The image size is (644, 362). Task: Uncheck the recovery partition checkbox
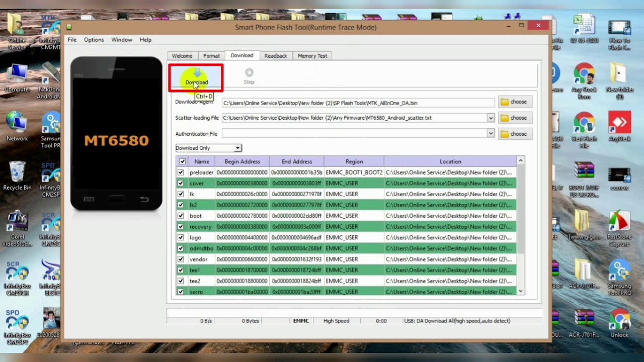point(181,227)
